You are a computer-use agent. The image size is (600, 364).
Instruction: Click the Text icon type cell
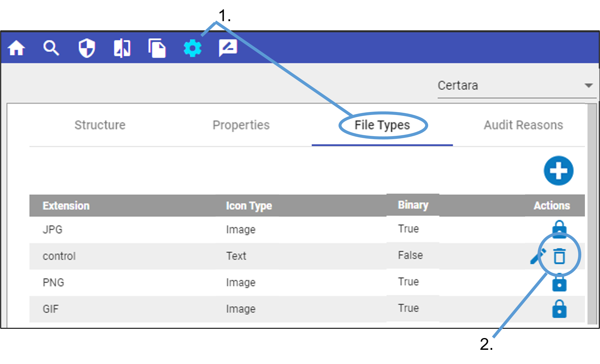pos(236,256)
